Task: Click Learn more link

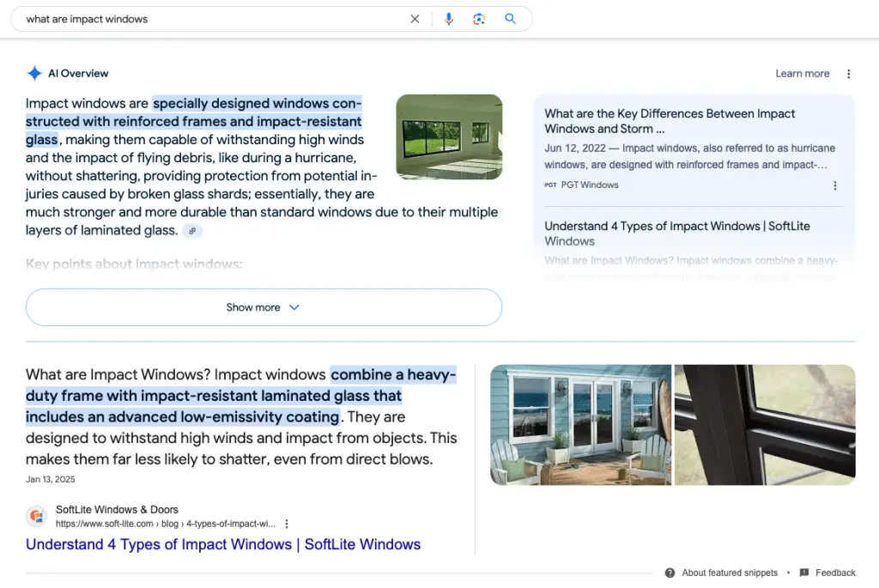Action: coord(803,74)
